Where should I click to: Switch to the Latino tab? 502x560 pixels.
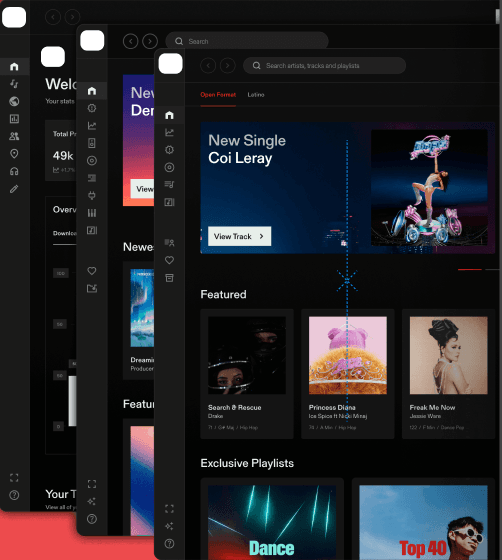pos(256,95)
